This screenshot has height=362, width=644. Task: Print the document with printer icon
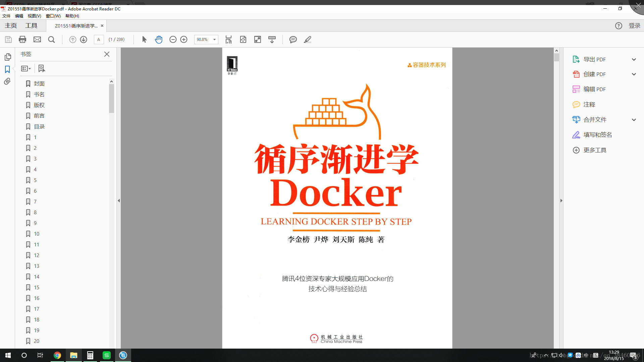pos(22,40)
